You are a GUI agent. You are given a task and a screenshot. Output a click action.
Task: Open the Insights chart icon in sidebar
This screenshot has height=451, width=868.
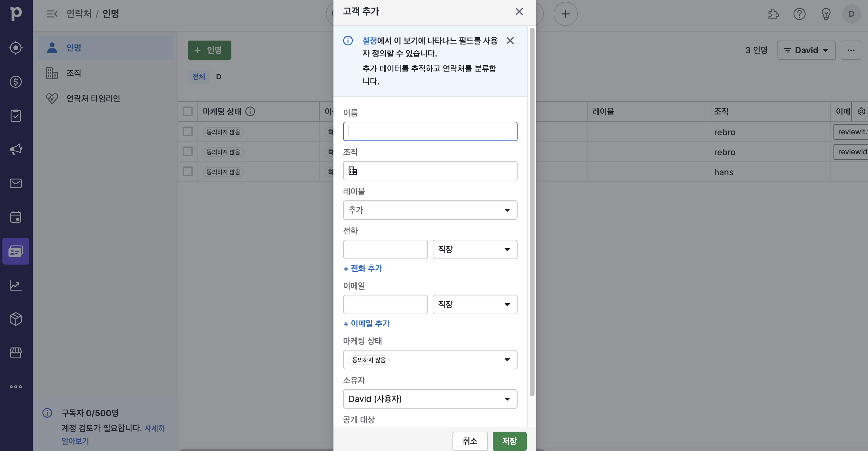tap(15, 285)
